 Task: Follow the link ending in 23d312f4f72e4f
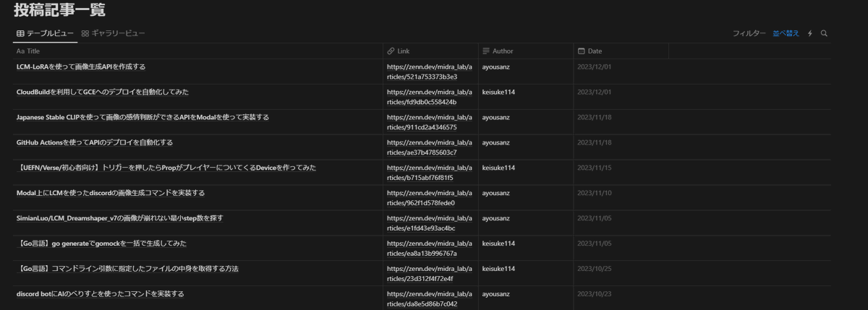tap(430, 274)
